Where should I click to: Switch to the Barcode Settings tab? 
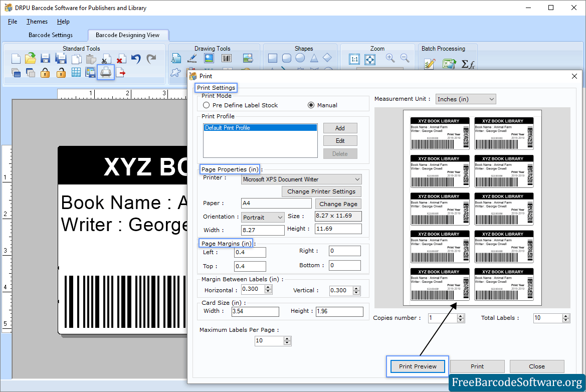[51, 35]
